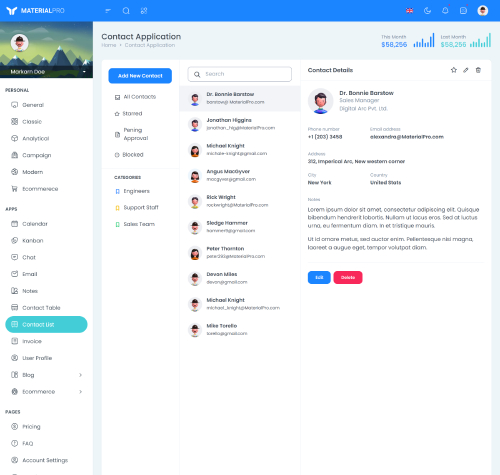Screen dimensions: 500x475
Task: Select the Modern dashboard item
Action: [46, 172]
